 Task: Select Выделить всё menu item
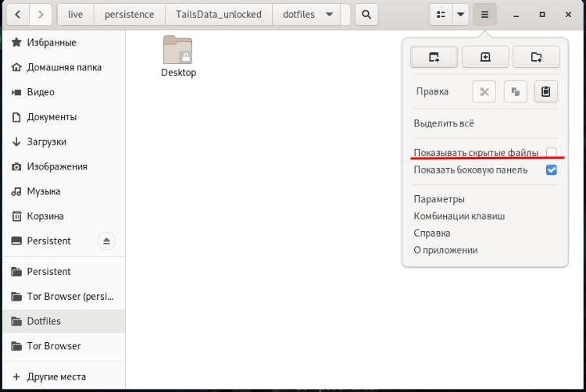point(443,123)
